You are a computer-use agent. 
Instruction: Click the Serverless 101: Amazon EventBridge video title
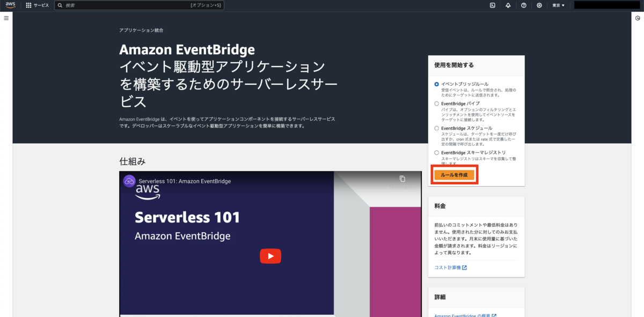(x=185, y=181)
